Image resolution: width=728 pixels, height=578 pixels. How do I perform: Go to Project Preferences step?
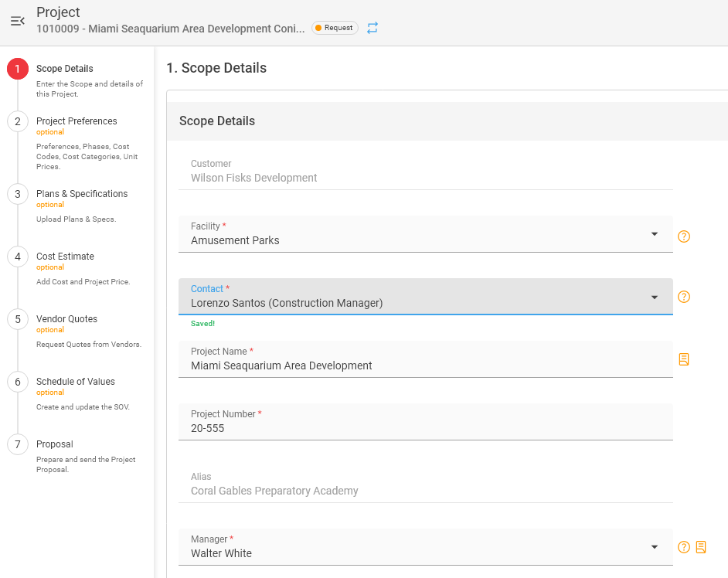[x=76, y=121]
